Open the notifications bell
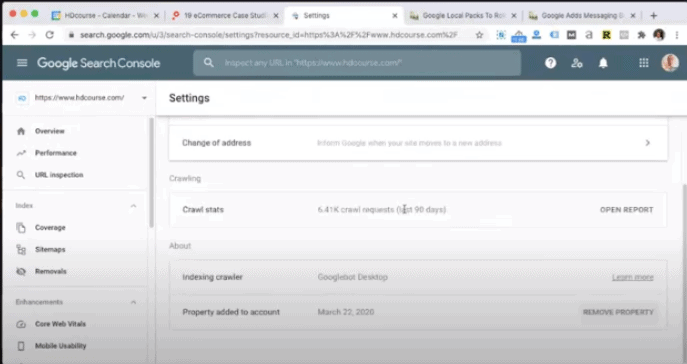This screenshot has height=364, width=687. pyautogui.click(x=603, y=63)
